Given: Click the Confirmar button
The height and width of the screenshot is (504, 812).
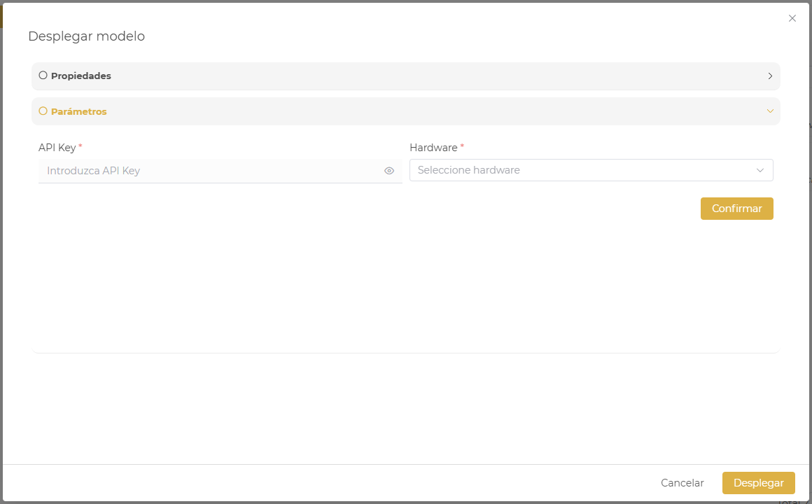Looking at the screenshot, I should tap(736, 208).
